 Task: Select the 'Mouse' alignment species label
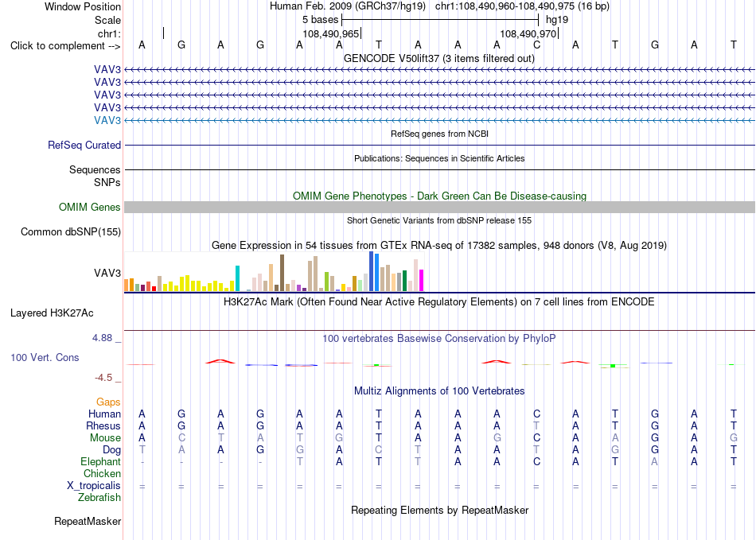(x=105, y=438)
